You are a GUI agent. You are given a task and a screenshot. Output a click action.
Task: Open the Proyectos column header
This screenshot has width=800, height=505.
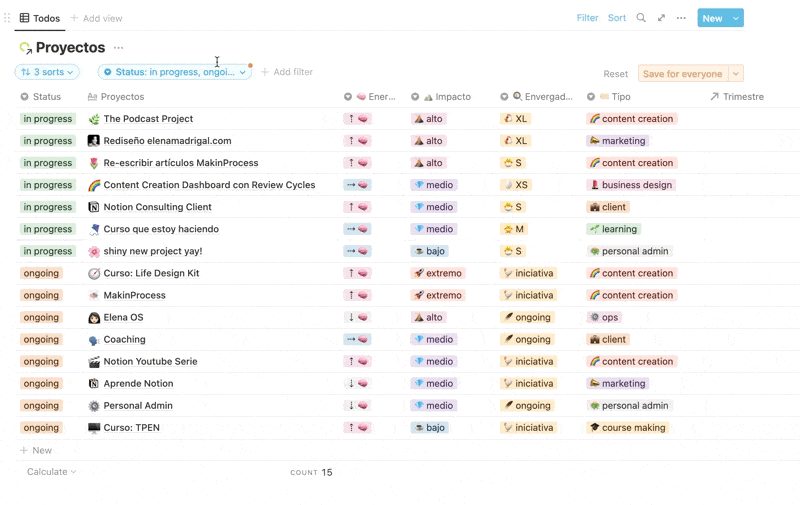[x=116, y=96]
